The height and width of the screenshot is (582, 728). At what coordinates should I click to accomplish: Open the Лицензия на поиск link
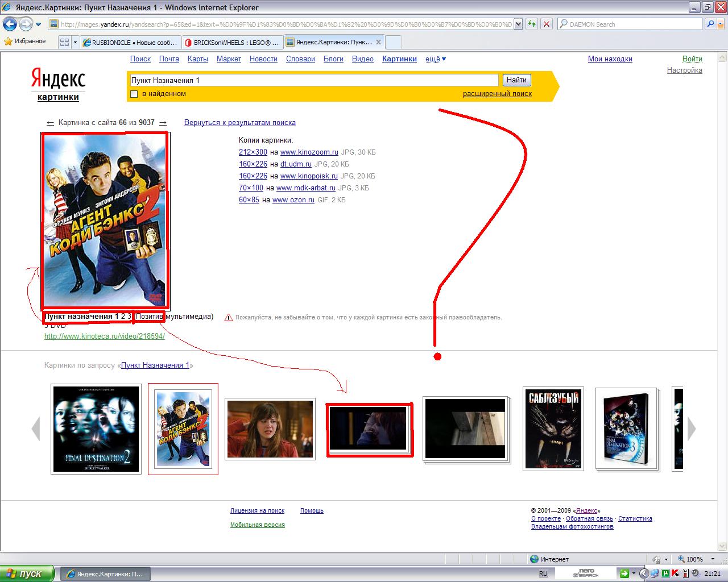pyautogui.click(x=257, y=511)
